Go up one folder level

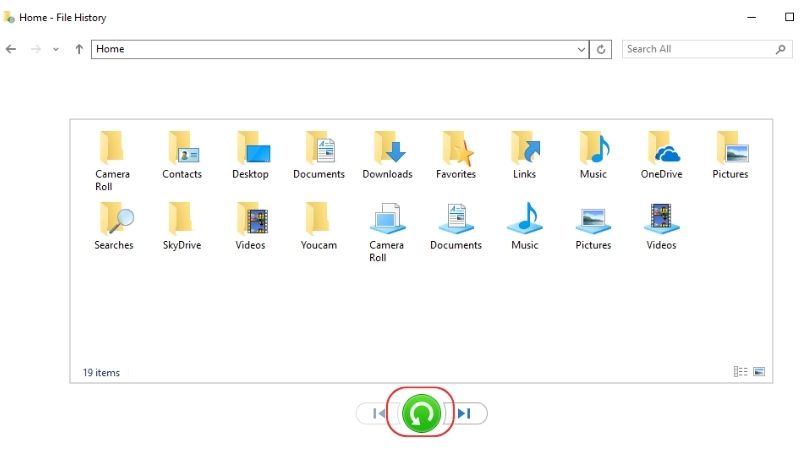tap(79, 49)
